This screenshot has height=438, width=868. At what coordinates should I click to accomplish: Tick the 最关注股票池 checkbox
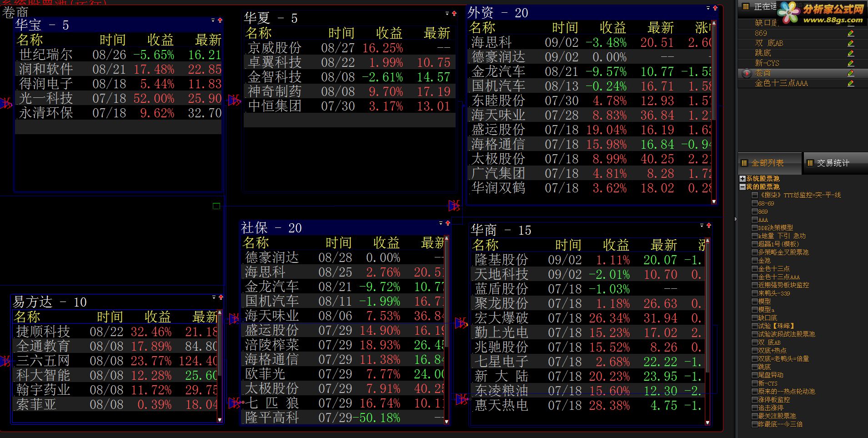pos(755,416)
